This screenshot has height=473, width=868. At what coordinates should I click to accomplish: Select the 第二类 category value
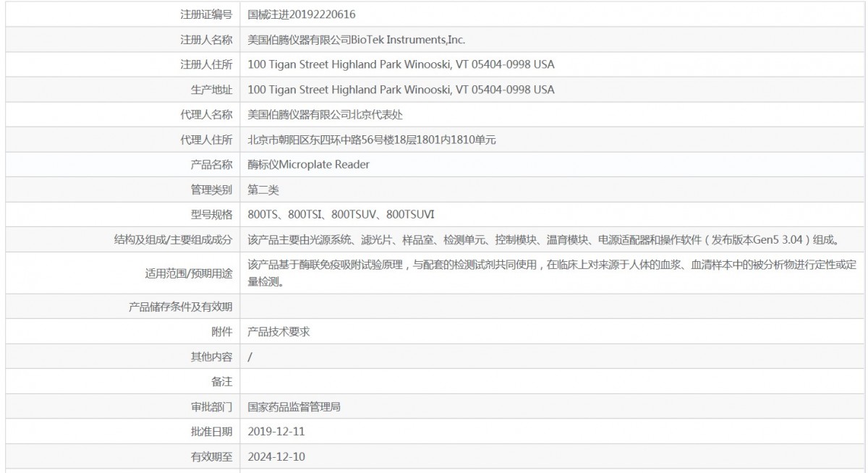click(x=263, y=189)
